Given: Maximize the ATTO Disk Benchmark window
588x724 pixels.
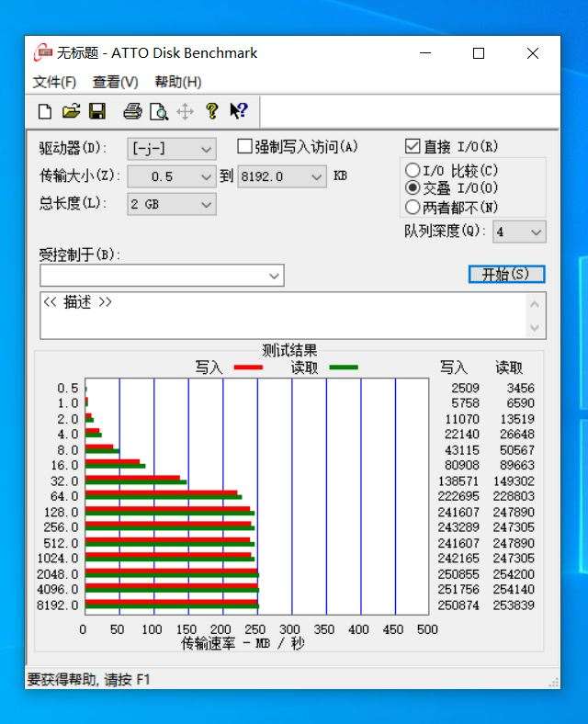Looking at the screenshot, I should click(479, 53).
